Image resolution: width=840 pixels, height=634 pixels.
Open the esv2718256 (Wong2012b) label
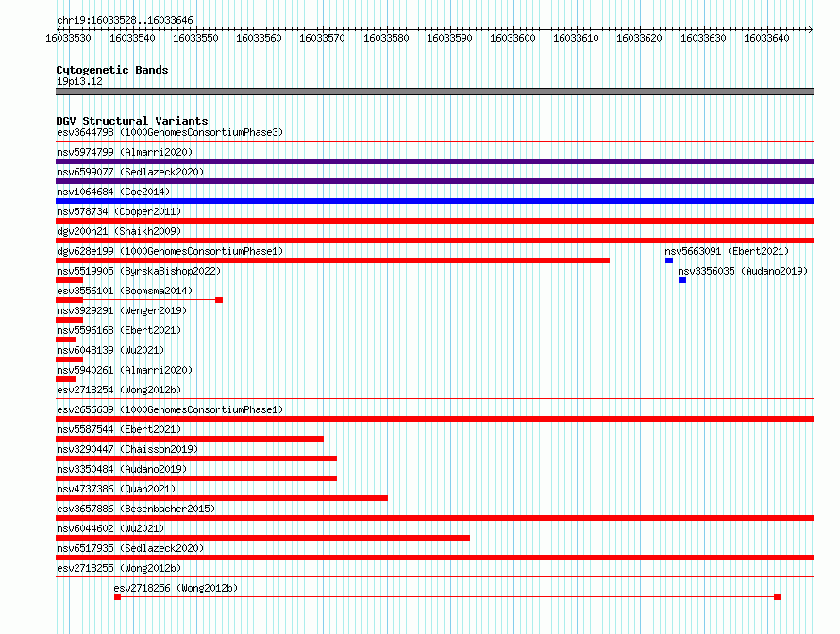tap(176, 588)
